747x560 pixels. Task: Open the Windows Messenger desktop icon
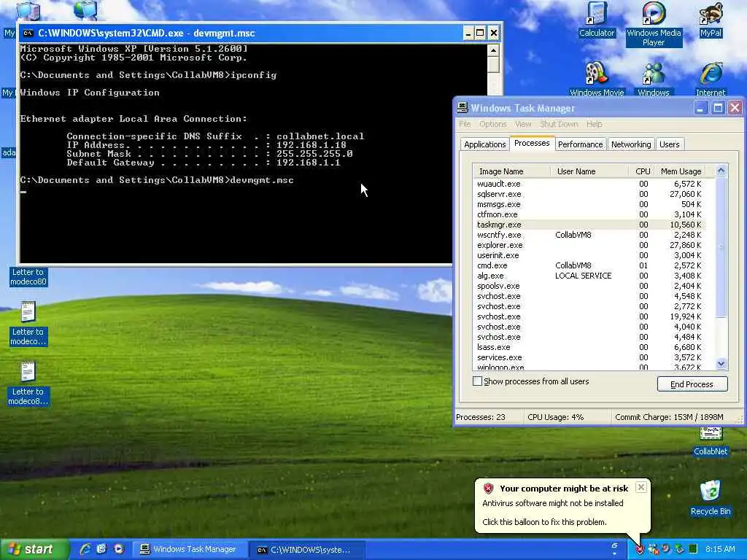[653, 79]
